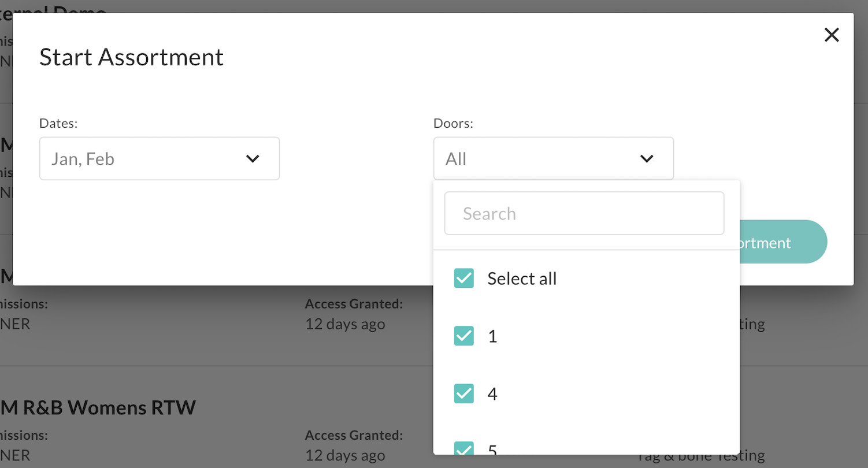Close the Start Assortment dialog

(x=831, y=35)
